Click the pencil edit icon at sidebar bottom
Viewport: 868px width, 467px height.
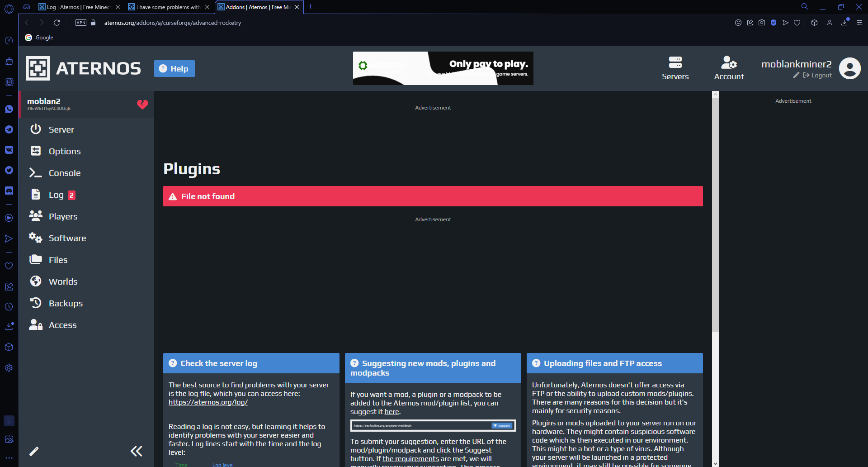pos(34,451)
